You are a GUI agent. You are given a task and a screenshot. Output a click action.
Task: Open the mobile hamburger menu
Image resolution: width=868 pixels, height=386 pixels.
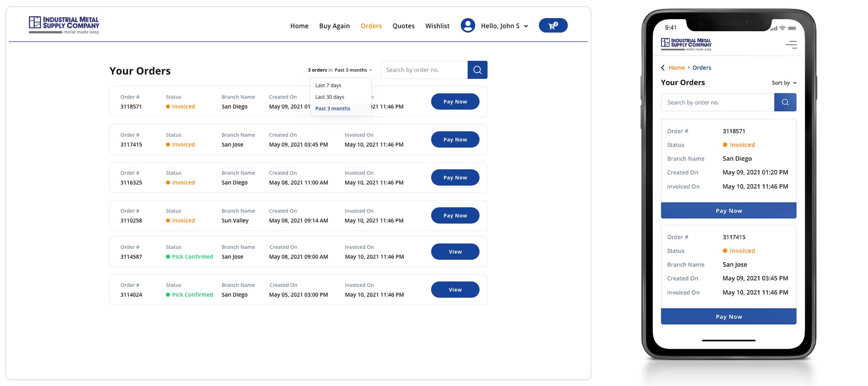coord(791,44)
